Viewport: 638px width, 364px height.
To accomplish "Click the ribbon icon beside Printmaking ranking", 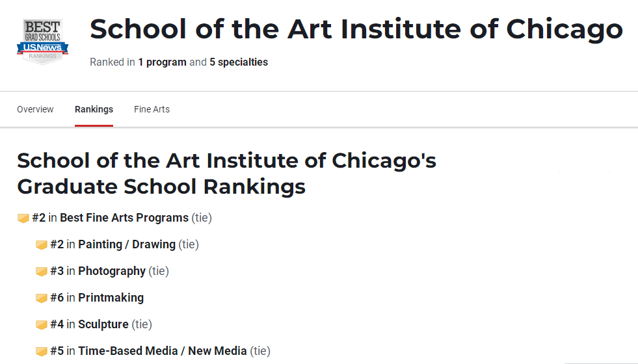I will 42,298.
